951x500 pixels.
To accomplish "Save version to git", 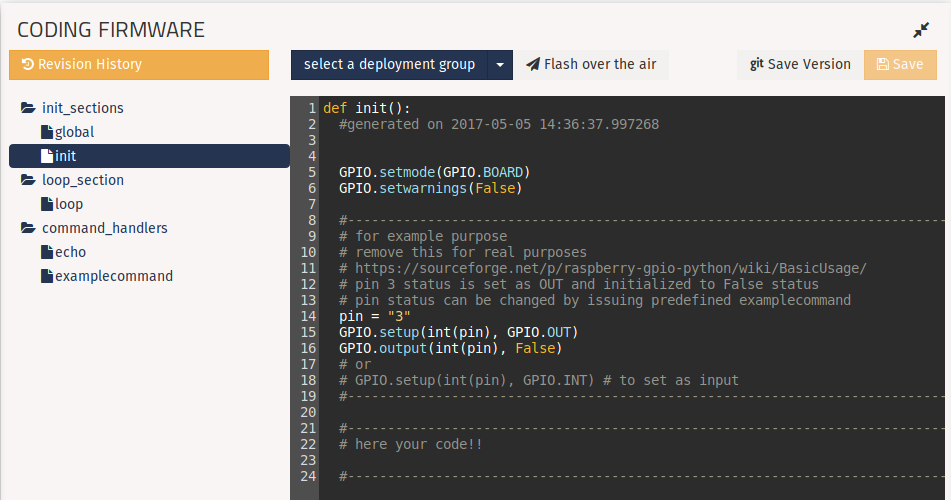I will (800, 65).
